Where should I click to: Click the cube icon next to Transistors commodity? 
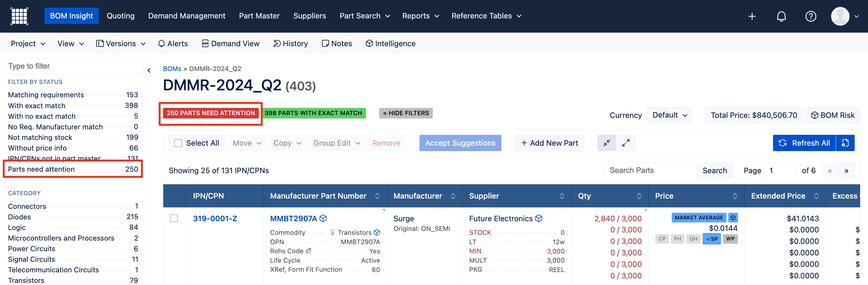tap(377, 232)
